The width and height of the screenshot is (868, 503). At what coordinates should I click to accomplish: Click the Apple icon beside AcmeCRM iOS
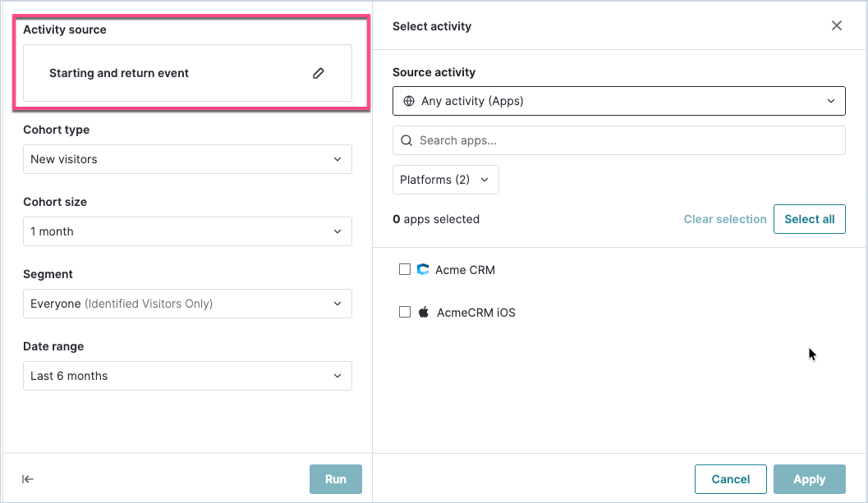pyautogui.click(x=424, y=312)
